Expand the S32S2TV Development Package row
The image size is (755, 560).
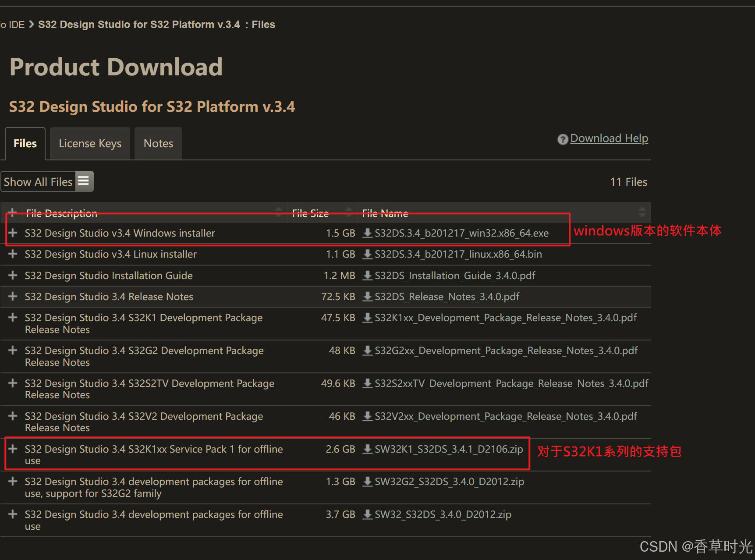tap(13, 383)
